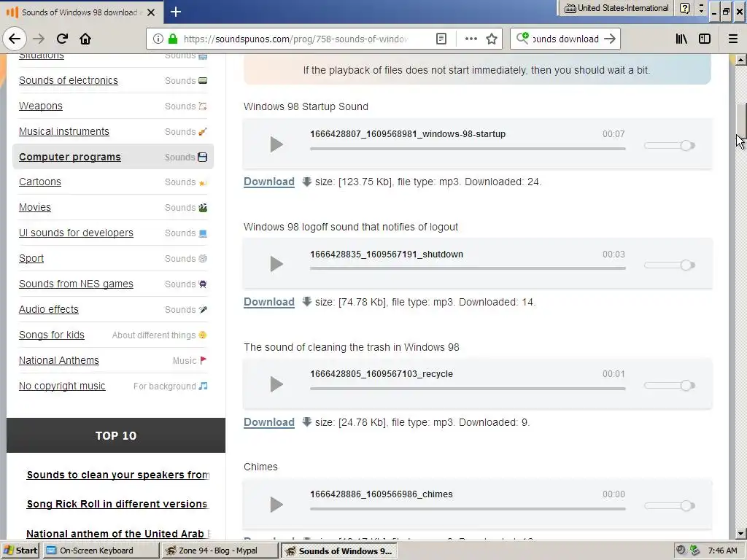Open the browser home page
Screen dimensions: 747x560
click(85, 39)
